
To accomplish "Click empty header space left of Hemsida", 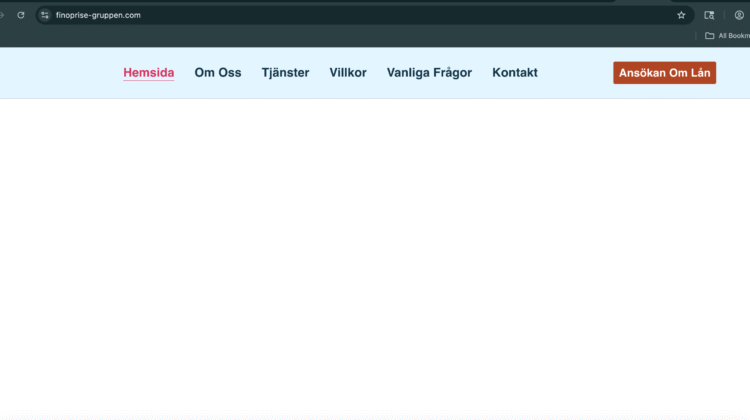I will click(60, 73).
